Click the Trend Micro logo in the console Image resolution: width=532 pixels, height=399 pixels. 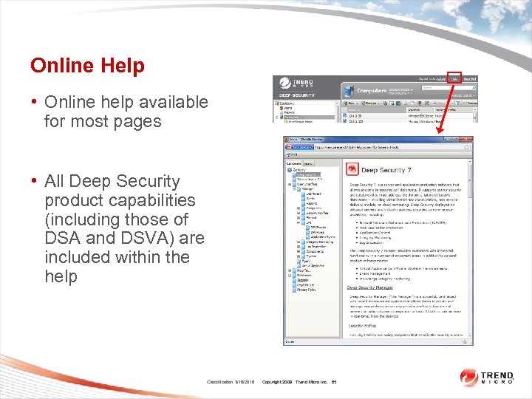coord(296,83)
